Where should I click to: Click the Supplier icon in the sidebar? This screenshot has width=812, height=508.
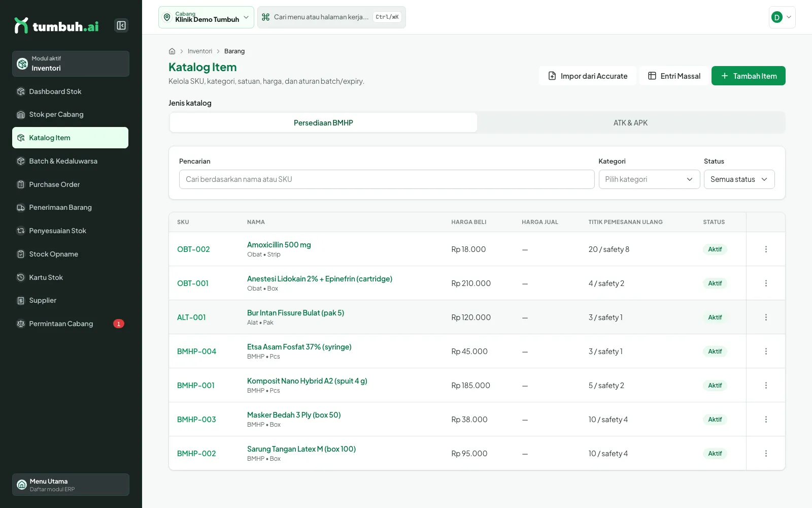coord(21,300)
